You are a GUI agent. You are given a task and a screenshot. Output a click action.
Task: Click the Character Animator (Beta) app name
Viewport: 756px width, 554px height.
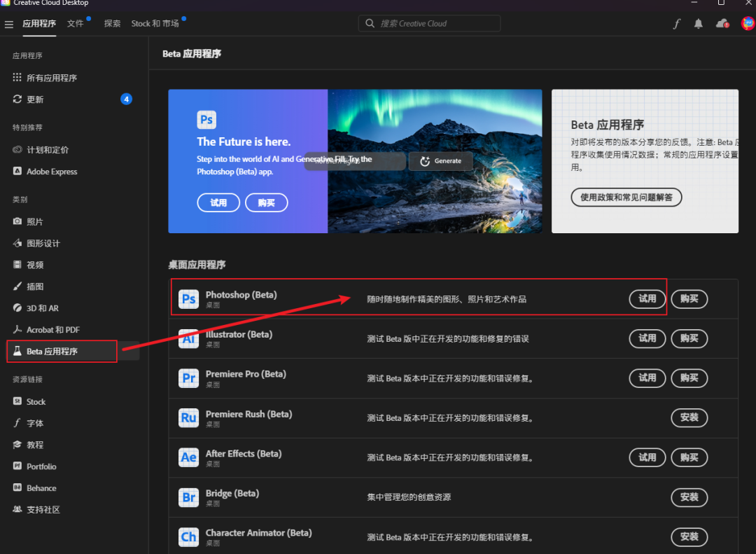click(258, 533)
